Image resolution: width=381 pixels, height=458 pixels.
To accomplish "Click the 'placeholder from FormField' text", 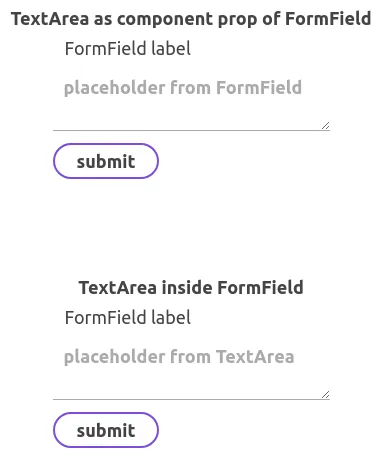I will tap(183, 88).
